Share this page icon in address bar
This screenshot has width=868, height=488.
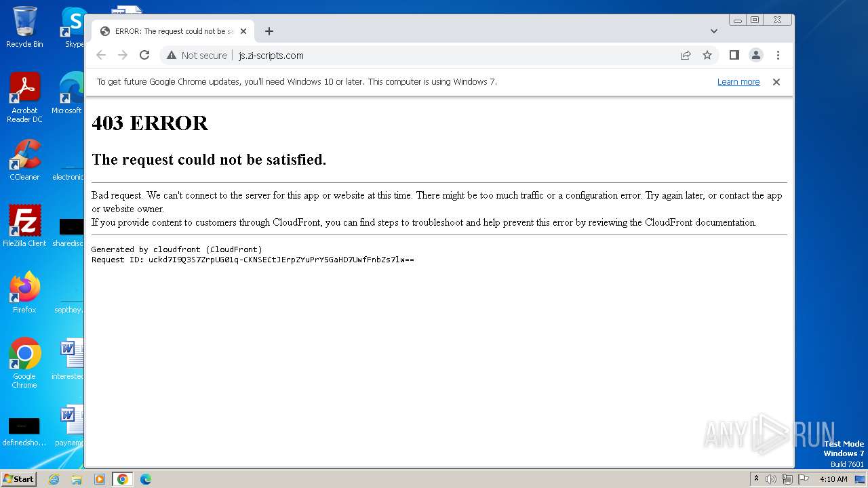[x=686, y=56]
